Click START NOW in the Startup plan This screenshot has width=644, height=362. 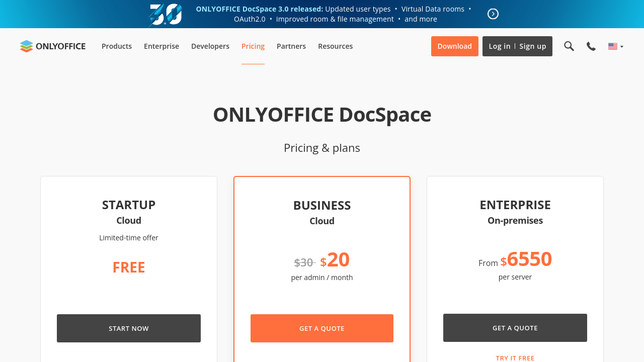tap(129, 328)
